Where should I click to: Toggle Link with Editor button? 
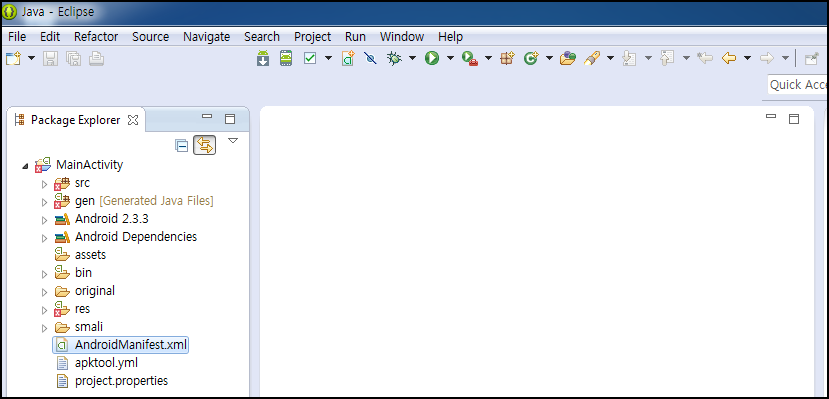click(x=205, y=145)
